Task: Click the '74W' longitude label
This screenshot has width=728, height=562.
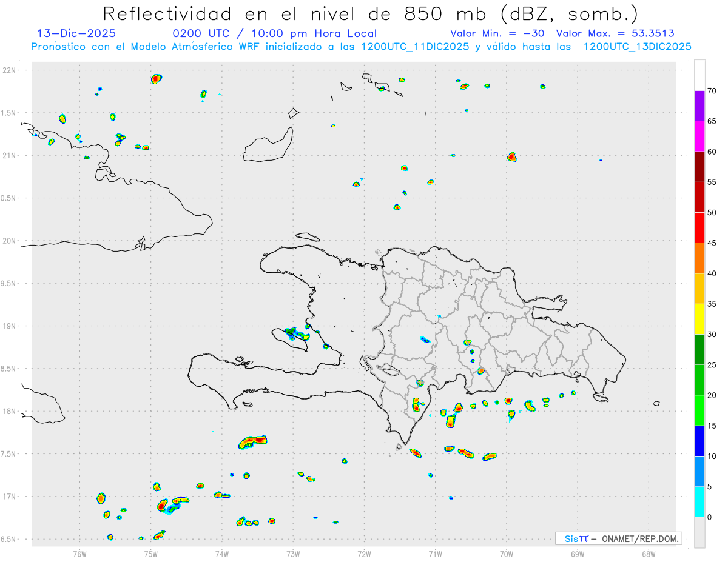Action: point(222,554)
